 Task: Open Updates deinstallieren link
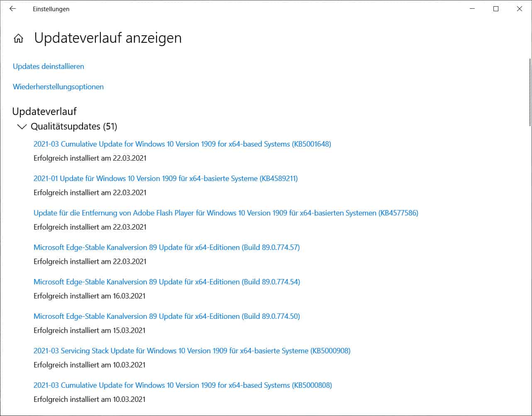point(49,66)
